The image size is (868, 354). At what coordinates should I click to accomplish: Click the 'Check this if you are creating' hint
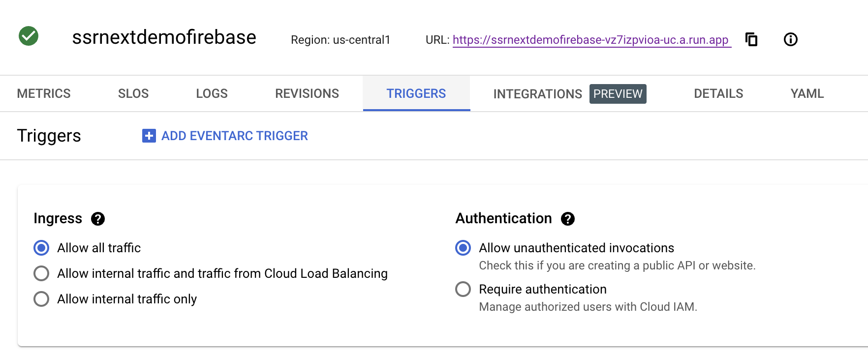click(x=617, y=265)
